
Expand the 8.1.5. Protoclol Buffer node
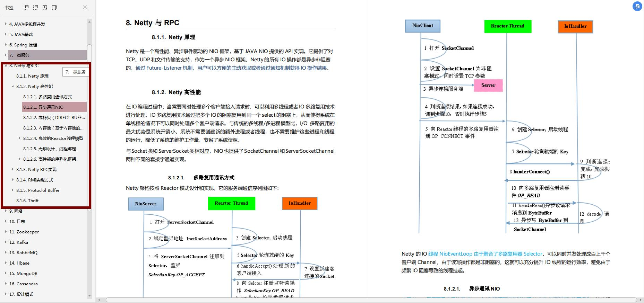tap(13, 190)
